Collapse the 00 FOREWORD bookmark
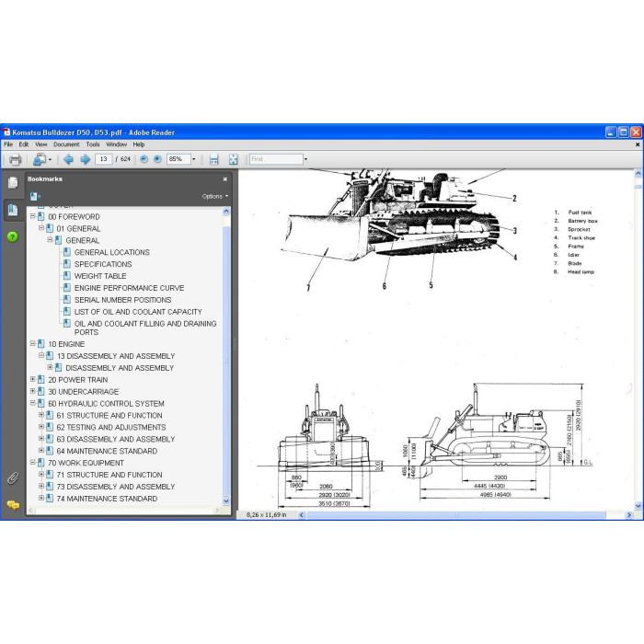This screenshot has height=644, width=644. tap(33, 216)
